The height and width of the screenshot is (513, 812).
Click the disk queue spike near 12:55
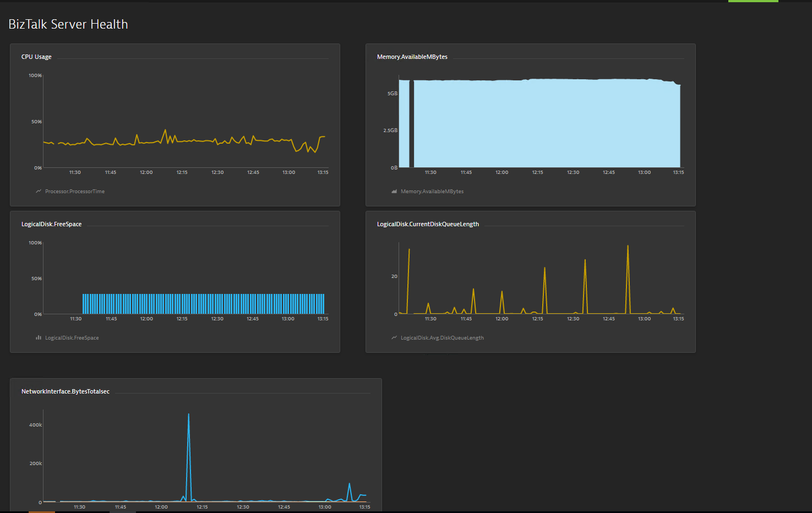628,280
